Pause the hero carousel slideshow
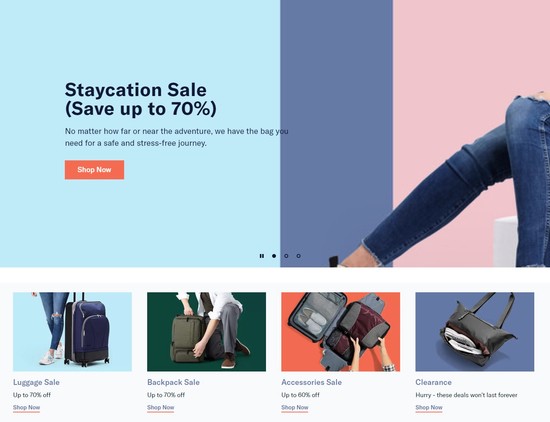 point(262,256)
